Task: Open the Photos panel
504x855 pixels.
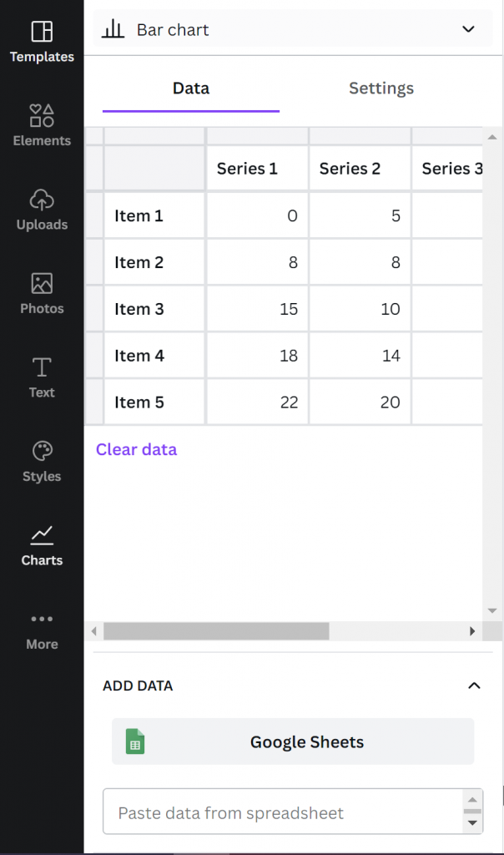Action: tap(42, 294)
